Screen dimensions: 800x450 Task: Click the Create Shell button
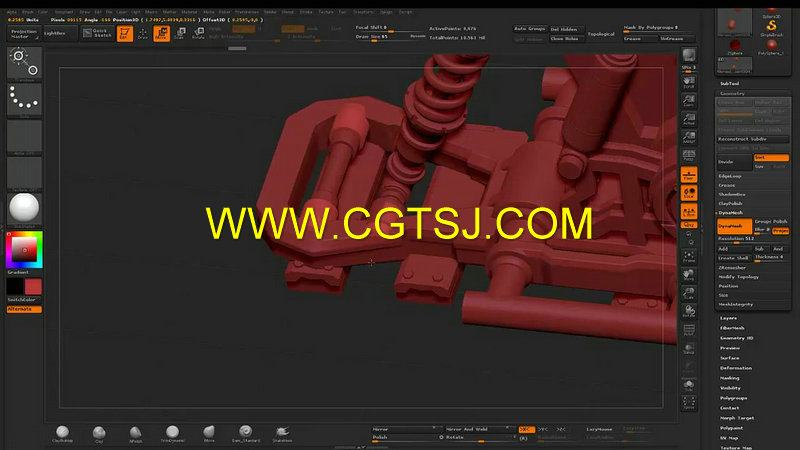[x=734, y=258]
